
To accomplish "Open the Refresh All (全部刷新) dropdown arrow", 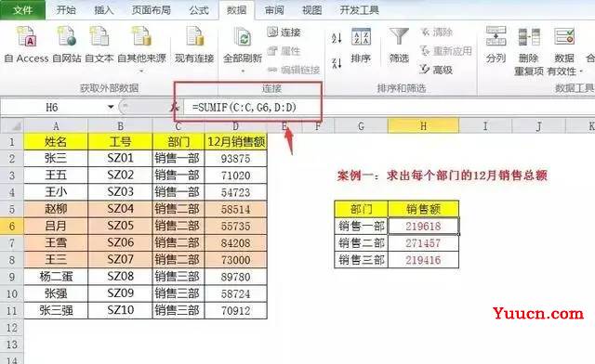I will point(243,71).
